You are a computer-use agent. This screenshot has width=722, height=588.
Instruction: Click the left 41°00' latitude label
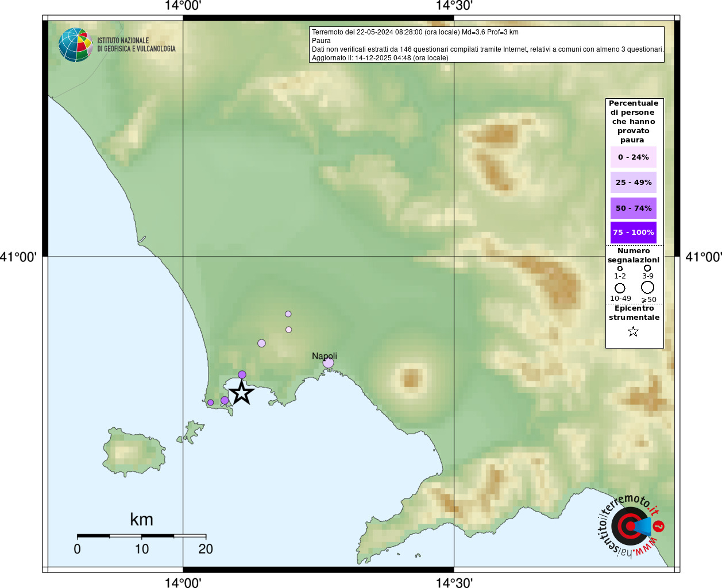(18, 257)
